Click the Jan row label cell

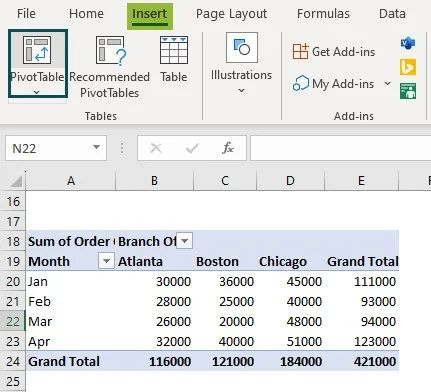click(71, 281)
